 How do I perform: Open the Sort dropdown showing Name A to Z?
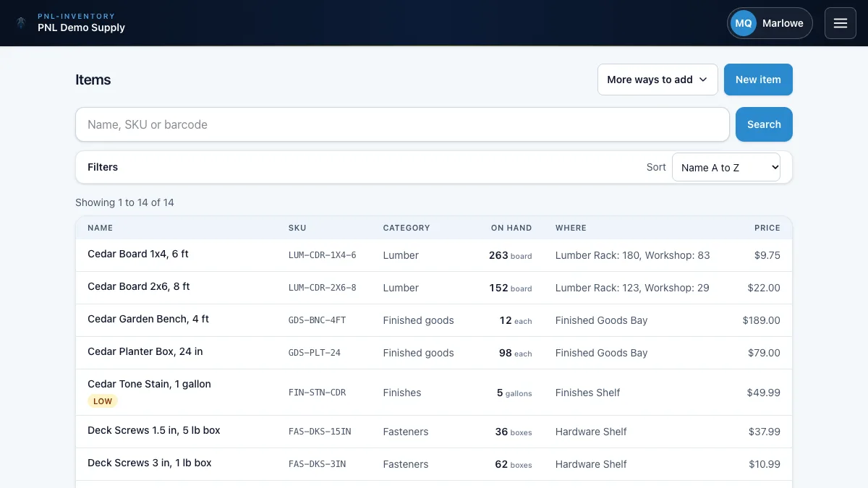click(x=726, y=167)
